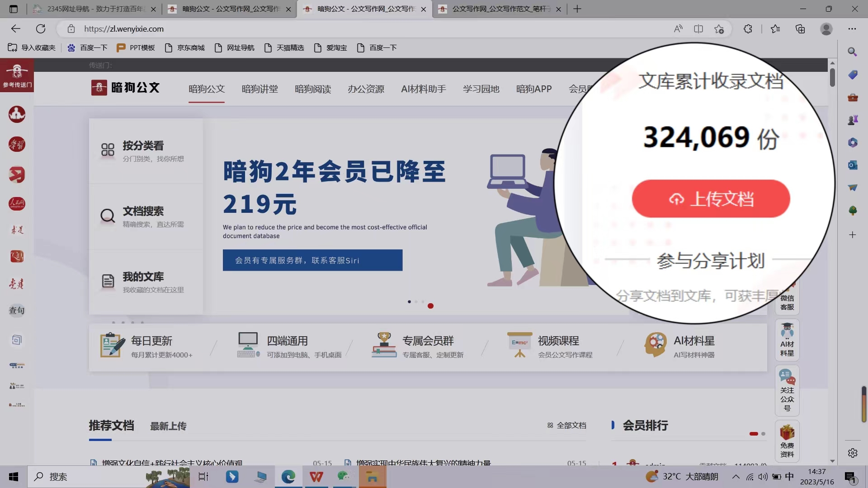
Task: Click the page vertical scrollbar thumb
Action: point(832,76)
